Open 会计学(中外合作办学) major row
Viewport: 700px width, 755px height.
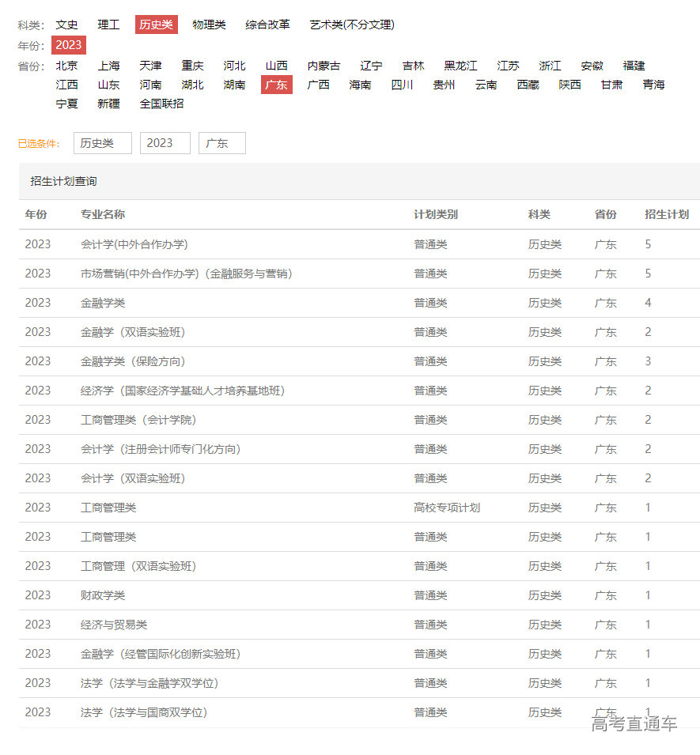click(x=134, y=244)
